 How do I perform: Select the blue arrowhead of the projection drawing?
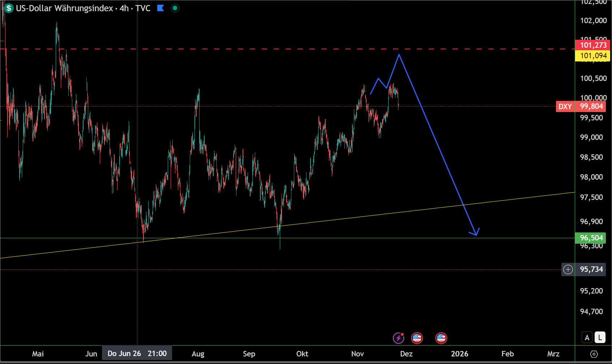click(x=476, y=234)
